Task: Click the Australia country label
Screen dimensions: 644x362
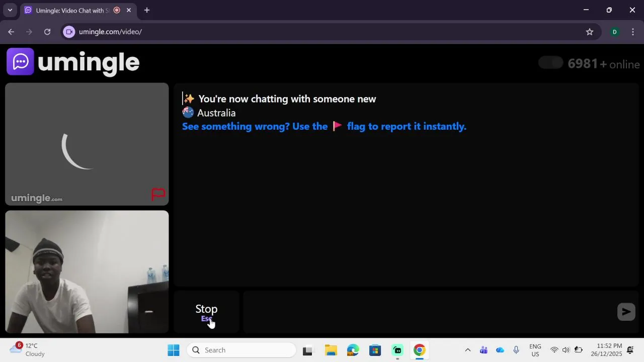Action: (x=216, y=113)
